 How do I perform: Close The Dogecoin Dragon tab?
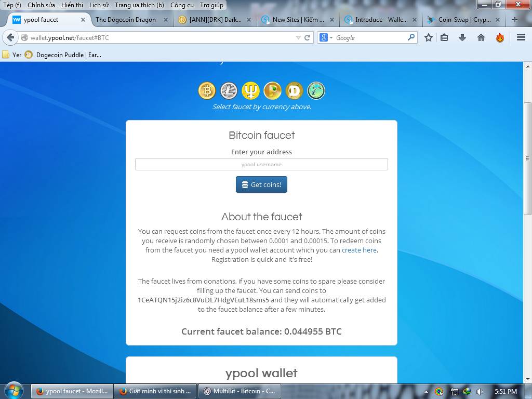[x=166, y=20]
